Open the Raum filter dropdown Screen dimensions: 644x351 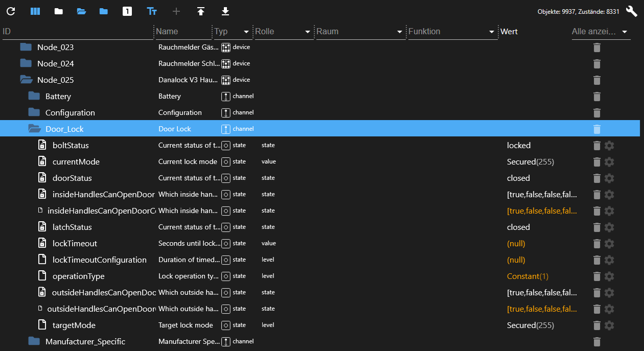tap(400, 32)
